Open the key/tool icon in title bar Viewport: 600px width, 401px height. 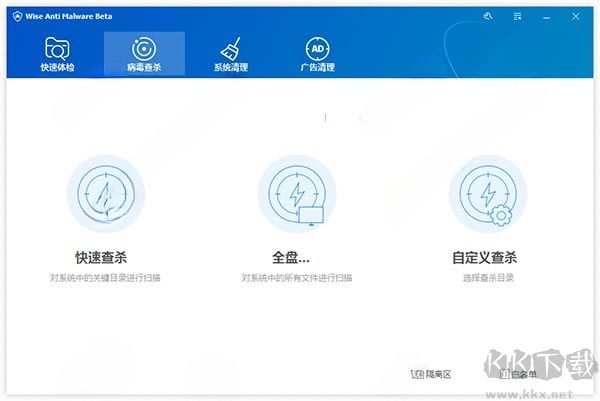(x=488, y=16)
